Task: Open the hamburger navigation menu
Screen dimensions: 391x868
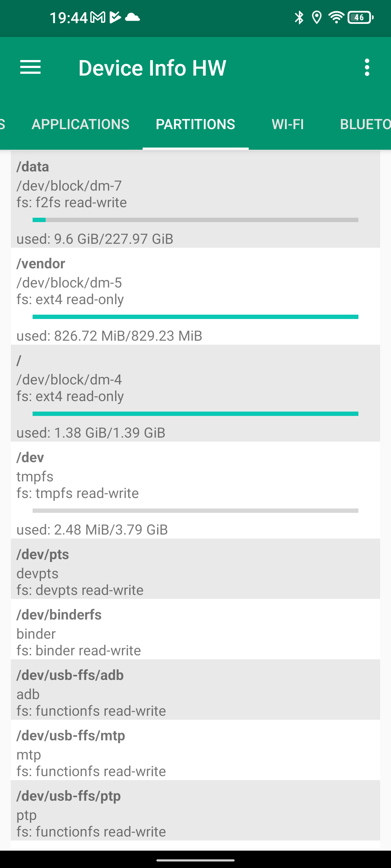Action: point(30,68)
